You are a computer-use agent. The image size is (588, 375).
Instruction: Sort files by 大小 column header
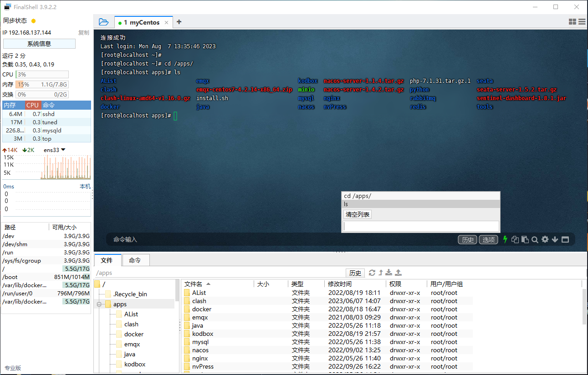[271, 284]
